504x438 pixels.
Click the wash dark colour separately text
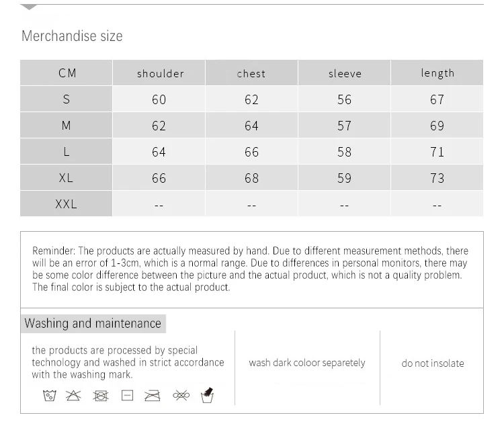click(x=307, y=363)
